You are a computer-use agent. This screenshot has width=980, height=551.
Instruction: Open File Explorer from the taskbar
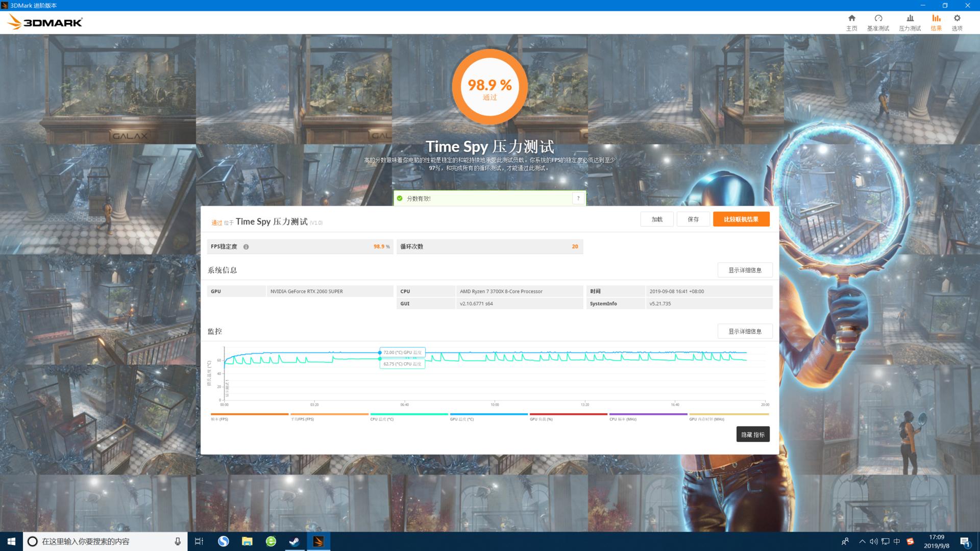click(247, 541)
